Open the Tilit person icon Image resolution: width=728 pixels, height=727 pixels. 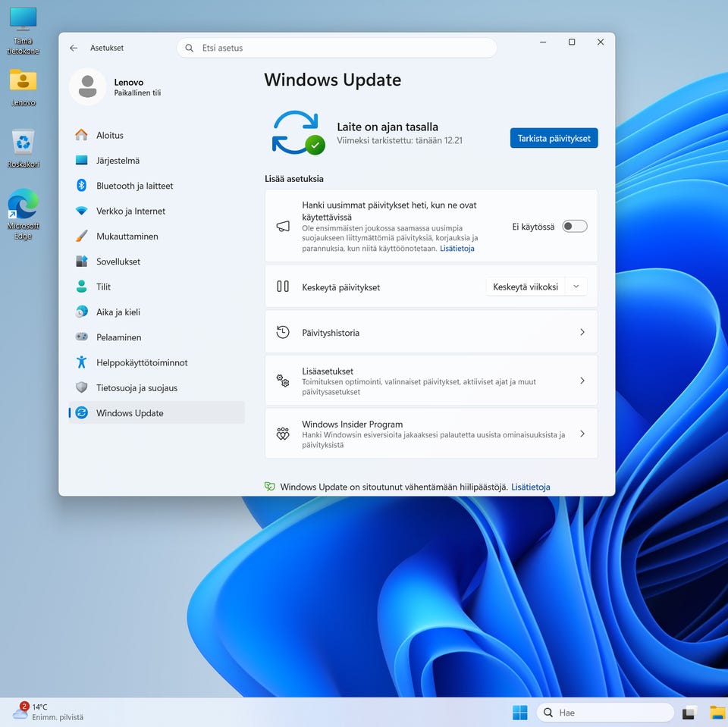click(81, 287)
